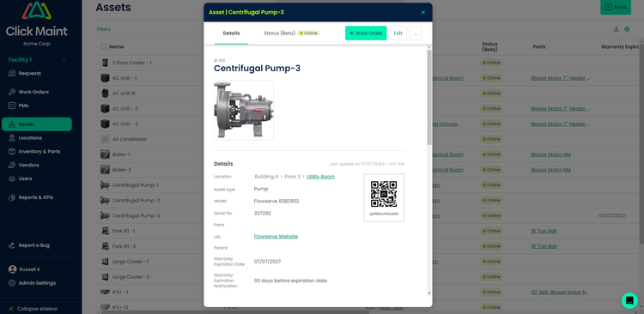Click the centrifugal pump image thumbnail

click(x=244, y=110)
